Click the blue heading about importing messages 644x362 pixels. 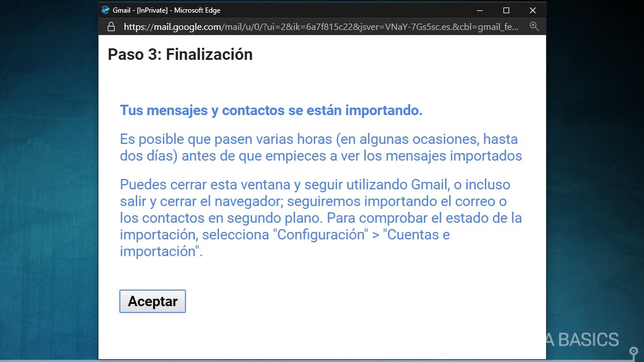pos(271,110)
